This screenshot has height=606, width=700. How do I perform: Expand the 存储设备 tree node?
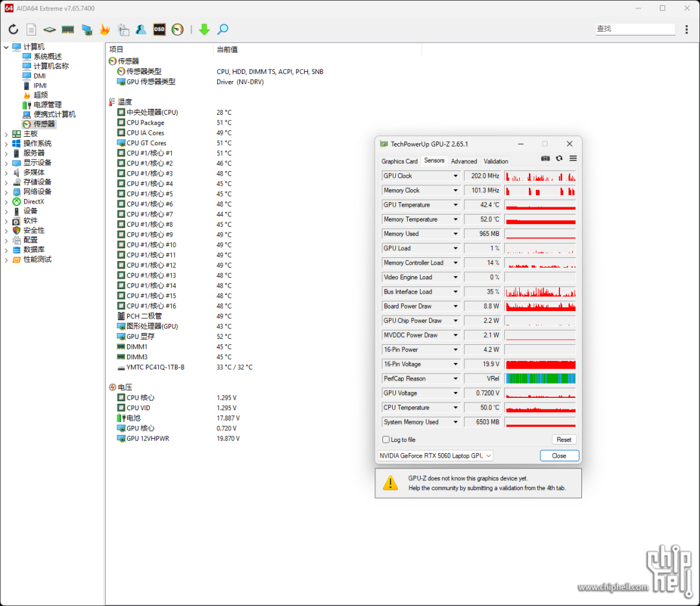click(6, 182)
